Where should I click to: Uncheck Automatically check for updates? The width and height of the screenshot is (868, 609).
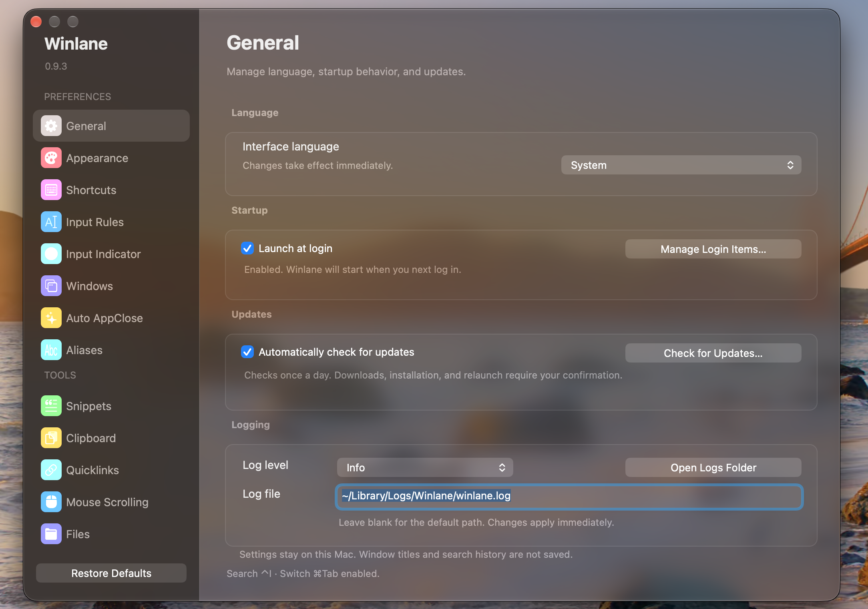coord(247,352)
